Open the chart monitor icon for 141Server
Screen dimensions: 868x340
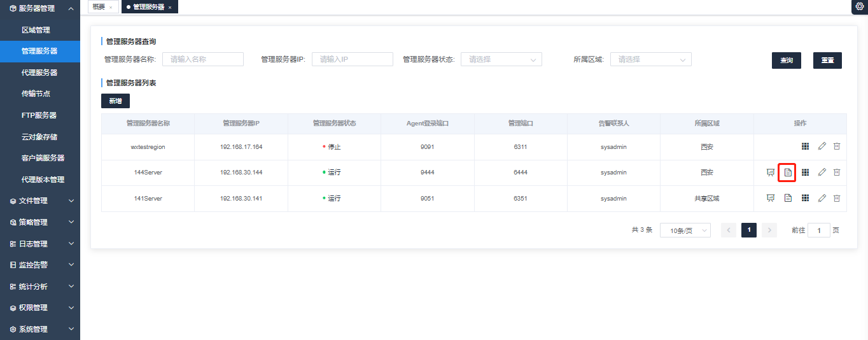tap(771, 198)
